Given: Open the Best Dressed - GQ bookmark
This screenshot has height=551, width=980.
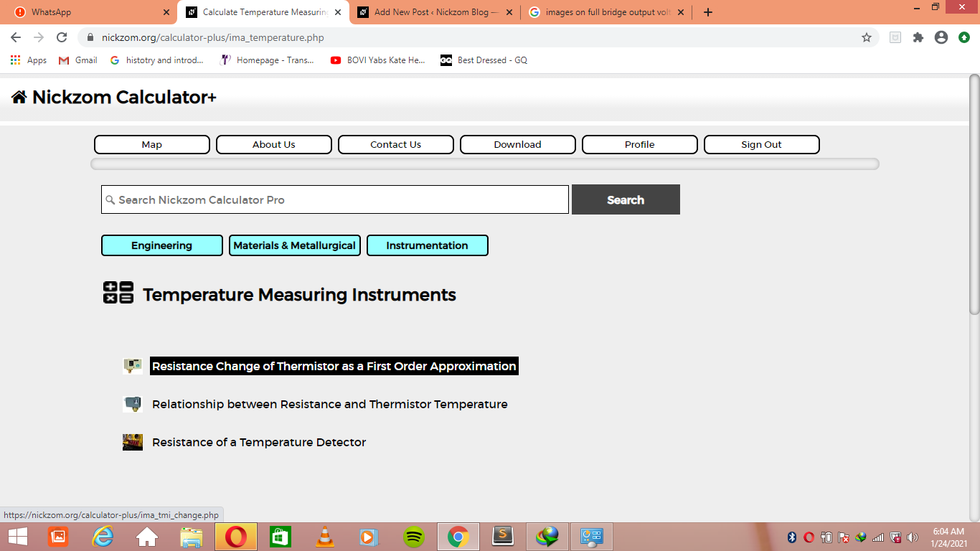Looking at the screenshot, I should 484,60.
